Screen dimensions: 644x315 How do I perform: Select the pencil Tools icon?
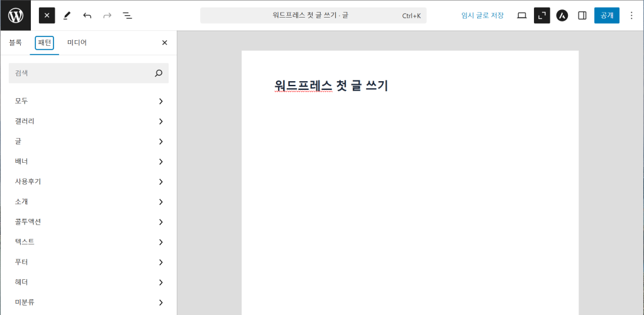pyautogui.click(x=67, y=16)
